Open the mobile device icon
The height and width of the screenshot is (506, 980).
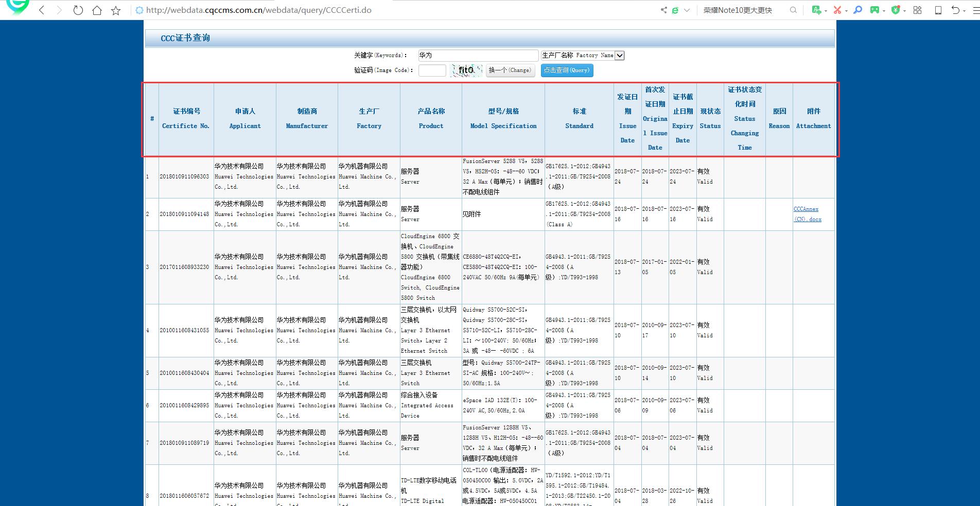click(x=938, y=10)
